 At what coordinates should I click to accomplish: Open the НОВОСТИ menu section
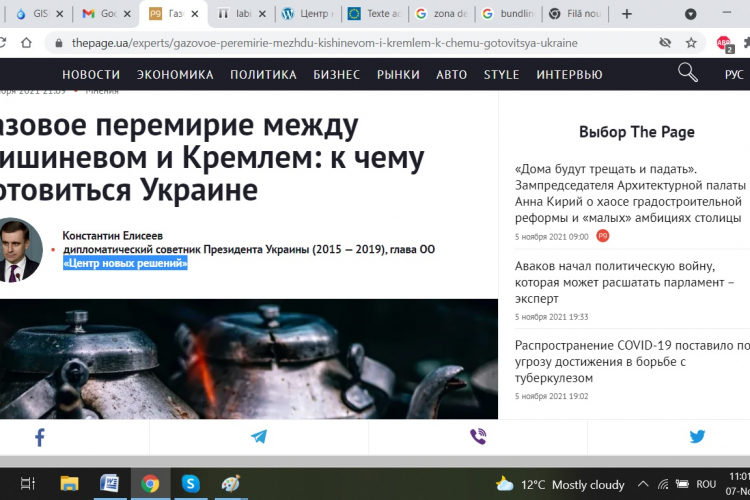pyautogui.click(x=91, y=74)
